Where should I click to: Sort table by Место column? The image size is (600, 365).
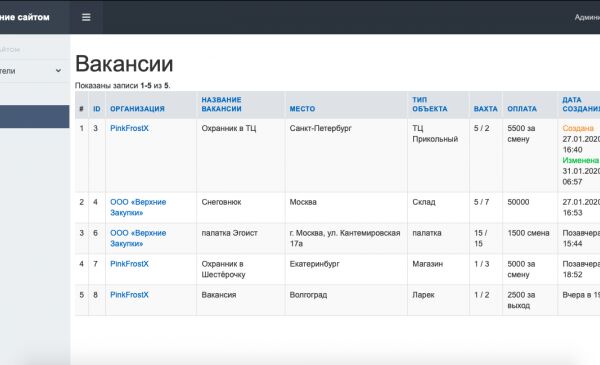pyautogui.click(x=302, y=109)
